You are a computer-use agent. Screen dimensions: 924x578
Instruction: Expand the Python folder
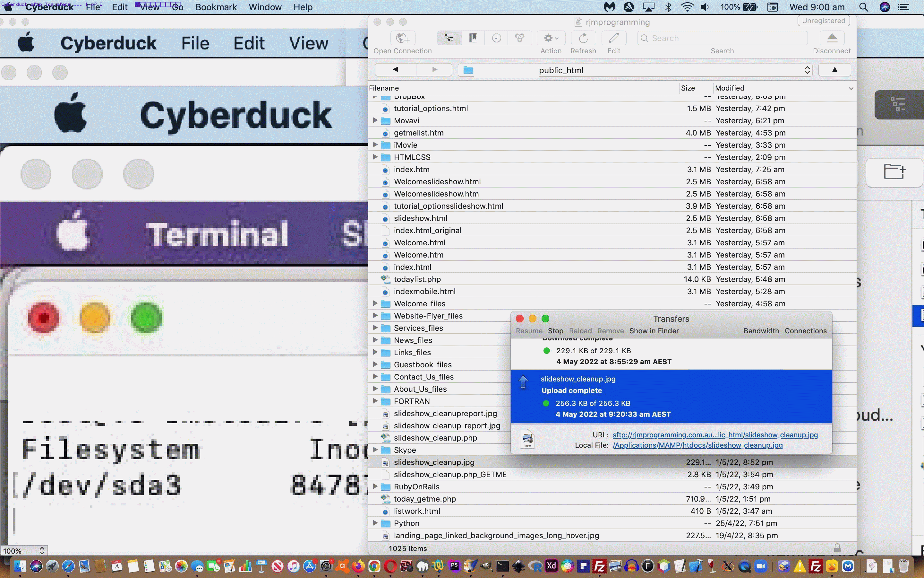(x=375, y=523)
